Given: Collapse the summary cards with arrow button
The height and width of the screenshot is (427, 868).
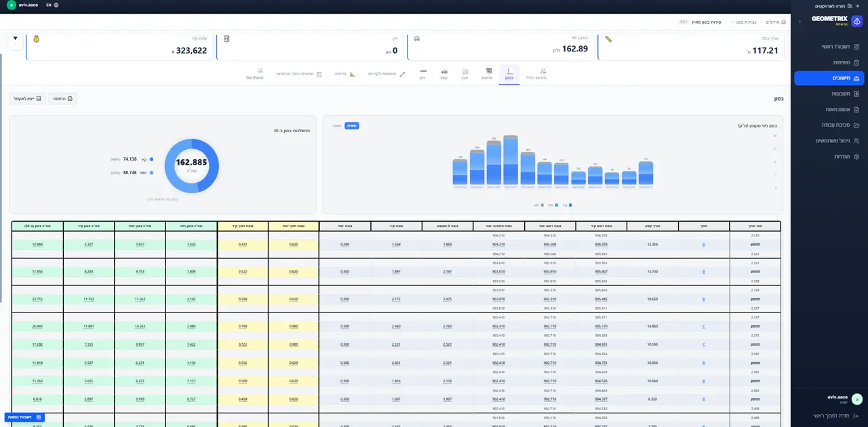Looking at the screenshot, I should coord(16,39).
